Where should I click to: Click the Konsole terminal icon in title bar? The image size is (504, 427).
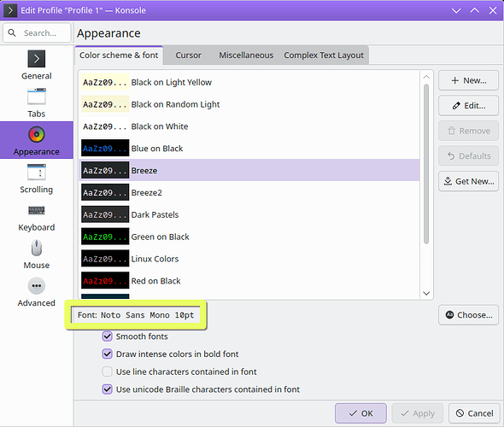(x=10, y=10)
